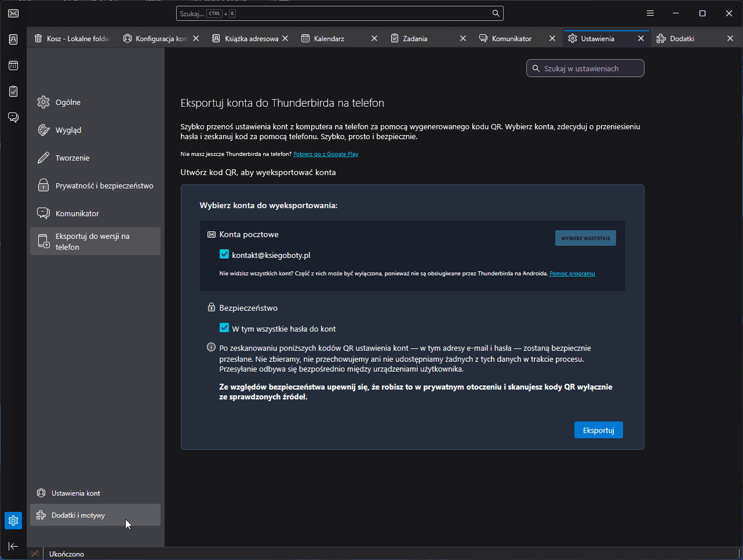
Task: Click the Settings gear in spaces toolbar
Action: (x=13, y=521)
